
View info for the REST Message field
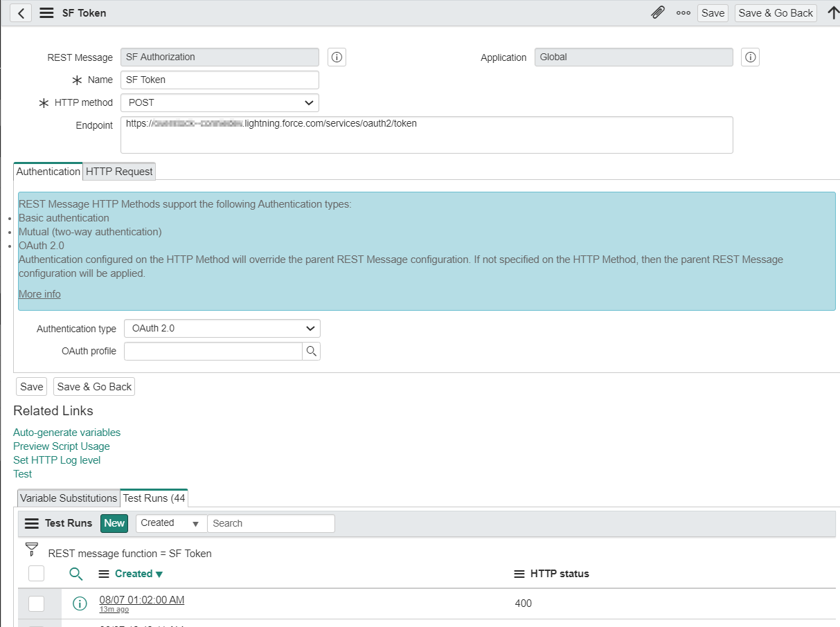337,57
